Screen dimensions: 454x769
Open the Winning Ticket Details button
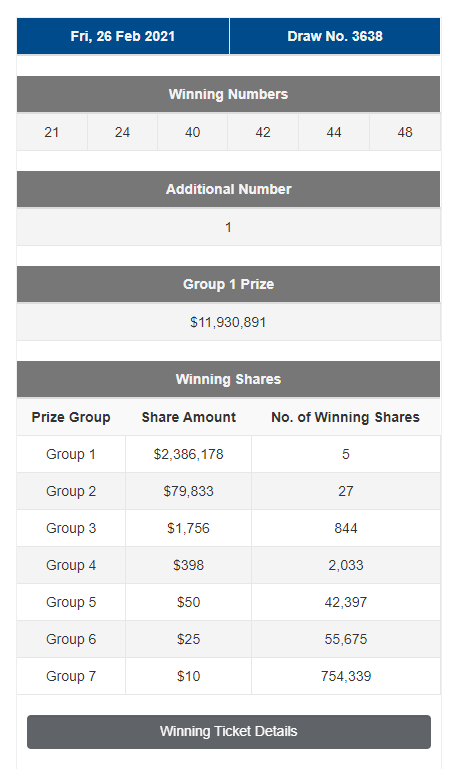point(228,731)
